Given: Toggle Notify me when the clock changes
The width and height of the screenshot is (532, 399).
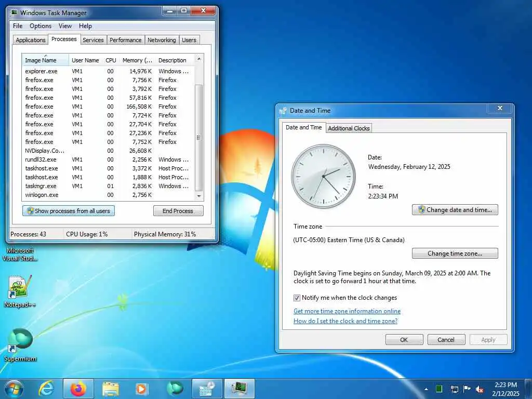Looking at the screenshot, I should pyautogui.click(x=297, y=298).
